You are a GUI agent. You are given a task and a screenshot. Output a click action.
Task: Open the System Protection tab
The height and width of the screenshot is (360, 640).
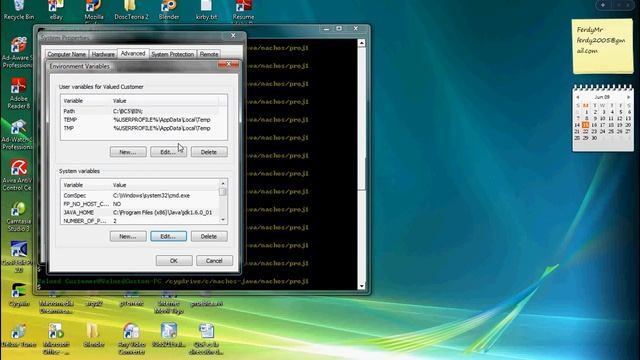pyautogui.click(x=172, y=54)
